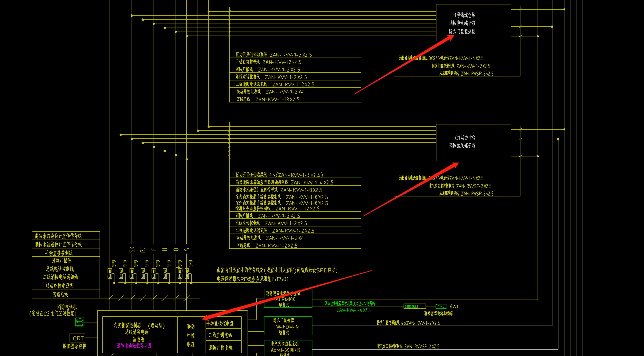The width and height of the screenshot is (644, 356).
Task: Click the SPD symbol under the SK line
Action: [132, 274]
